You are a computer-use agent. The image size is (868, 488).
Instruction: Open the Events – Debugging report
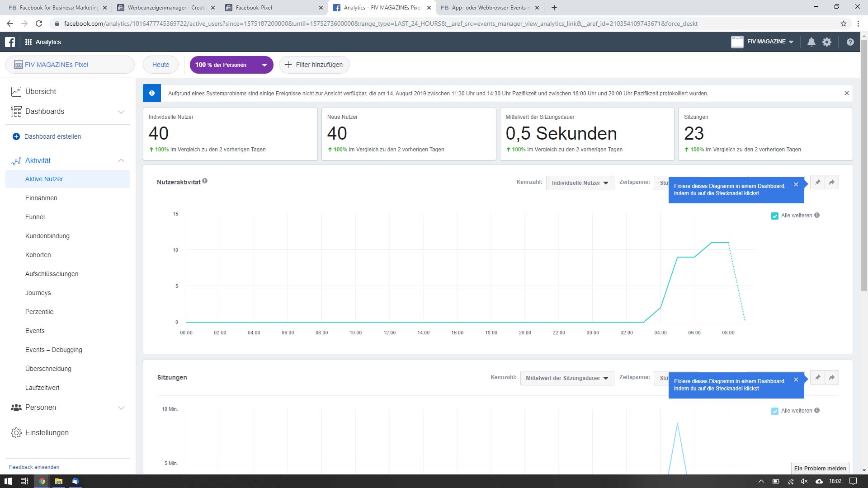point(54,350)
